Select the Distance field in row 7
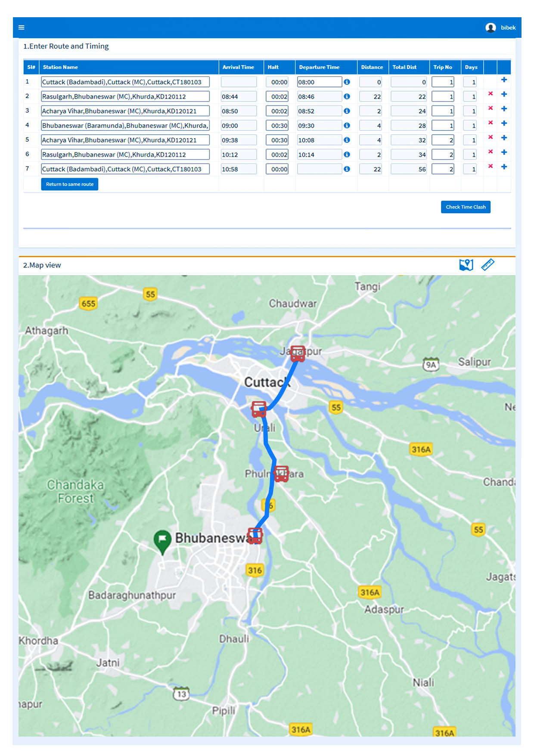This screenshot has height=756, width=534. pos(371,169)
